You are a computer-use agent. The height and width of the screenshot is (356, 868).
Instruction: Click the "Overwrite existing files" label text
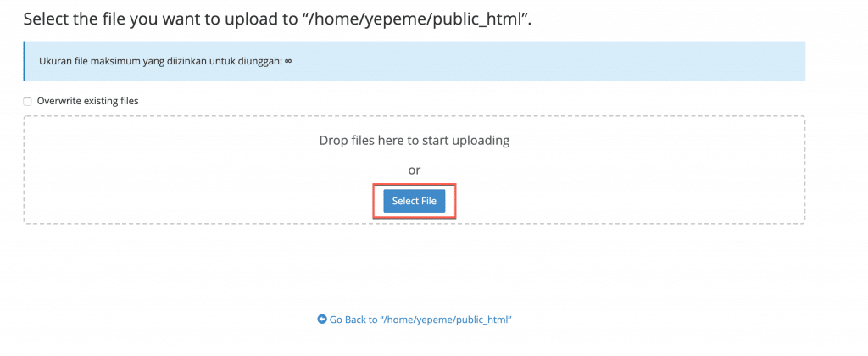point(87,101)
